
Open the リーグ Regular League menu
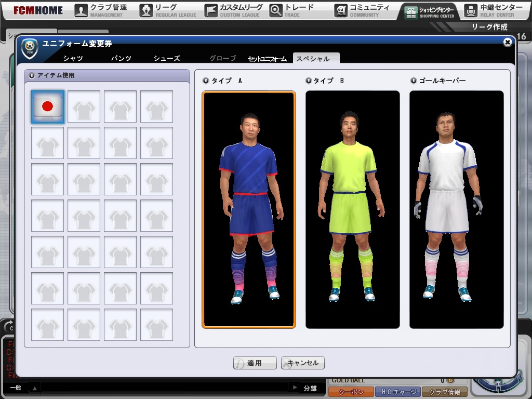168,10
